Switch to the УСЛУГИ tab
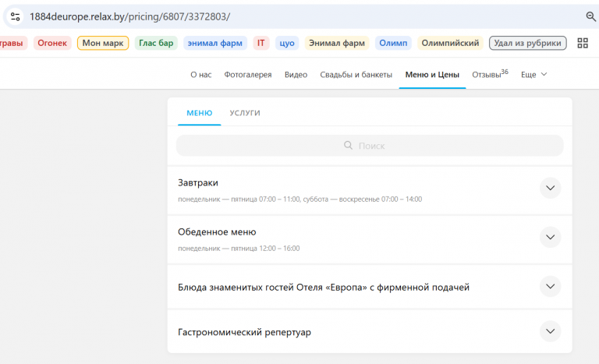The image size is (599, 364). click(x=245, y=113)
